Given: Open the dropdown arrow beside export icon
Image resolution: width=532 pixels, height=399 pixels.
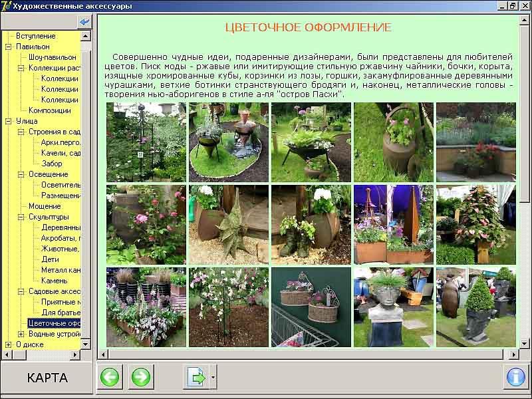Looking at the screenshot, I should point(213,378).
